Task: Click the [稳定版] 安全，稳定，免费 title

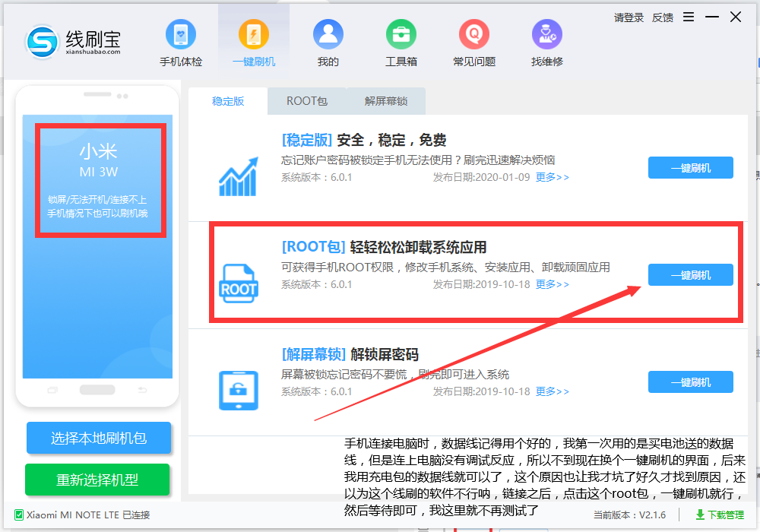Action: pos(364,140)
